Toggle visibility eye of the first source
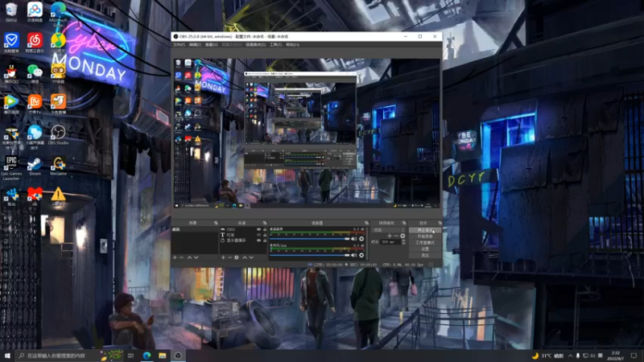Screen dimensions: 644x362 coord(258,229)
